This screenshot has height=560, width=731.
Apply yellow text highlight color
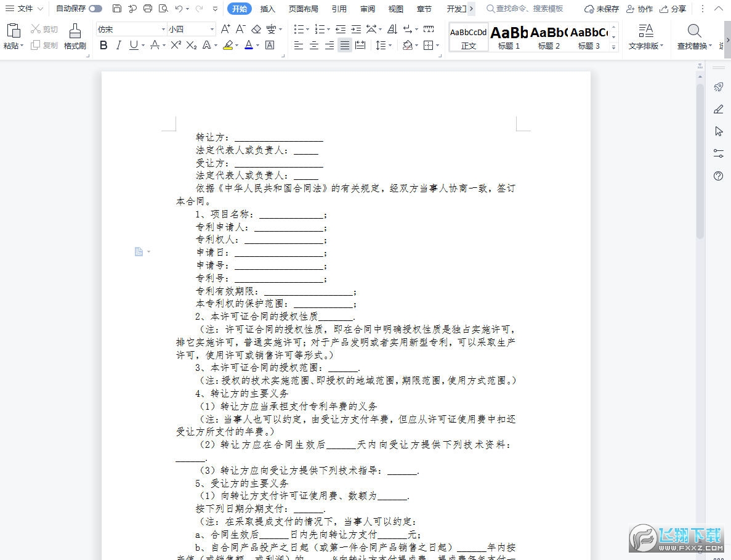point(228,45)
